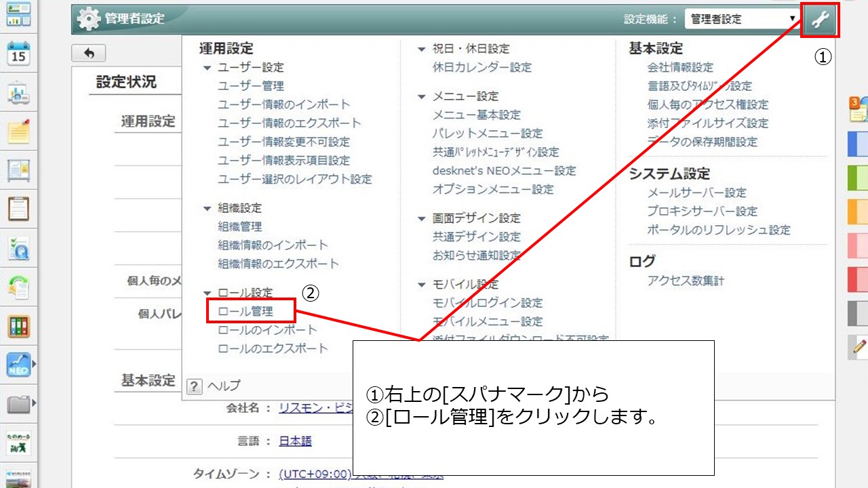The image size is (868, 488).
Task: Click the ヘルプ link in the menu
Action: (224, 386)
